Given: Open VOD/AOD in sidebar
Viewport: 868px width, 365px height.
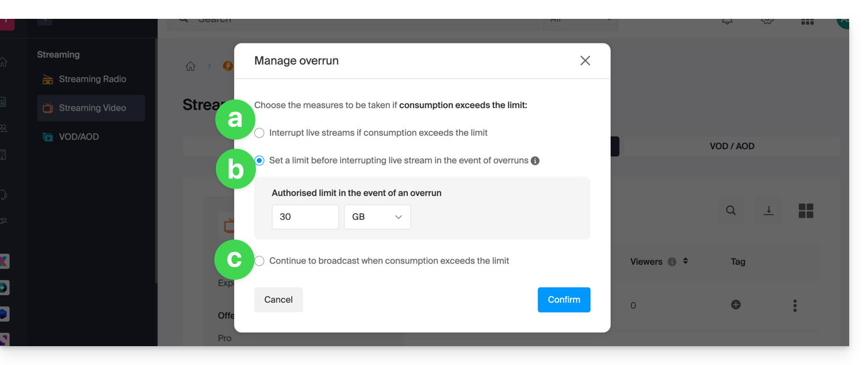Looking at the screenshot, I should pyautogui.click(x=78, y=137).
